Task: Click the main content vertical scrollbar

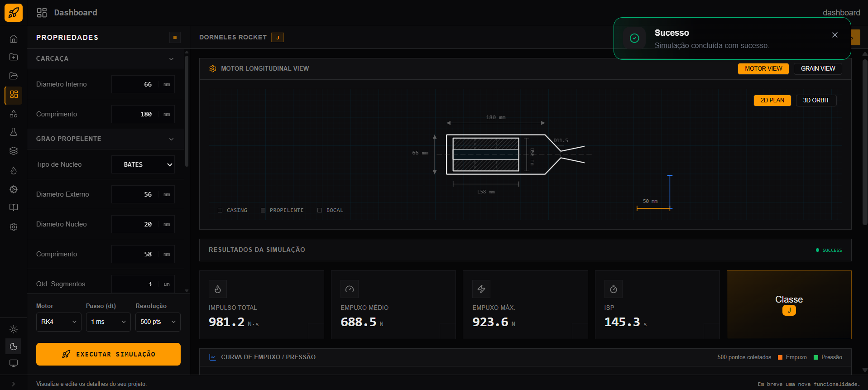Action: click(x=865, y=143)
